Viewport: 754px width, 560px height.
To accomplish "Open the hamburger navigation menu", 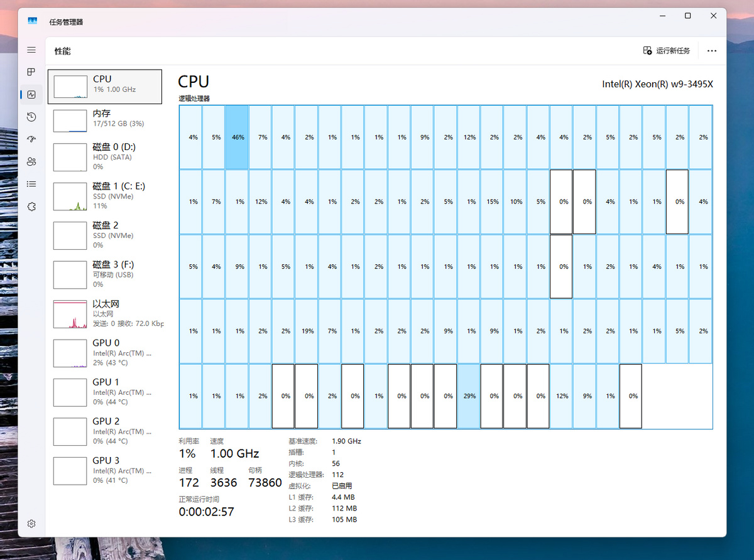I will coord(31,50).
